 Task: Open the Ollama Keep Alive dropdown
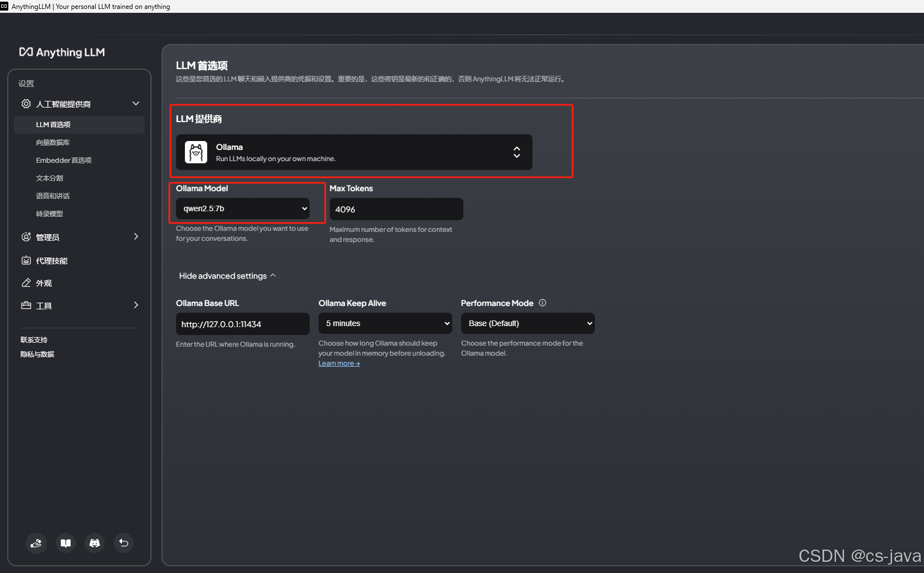coord(385,323)
